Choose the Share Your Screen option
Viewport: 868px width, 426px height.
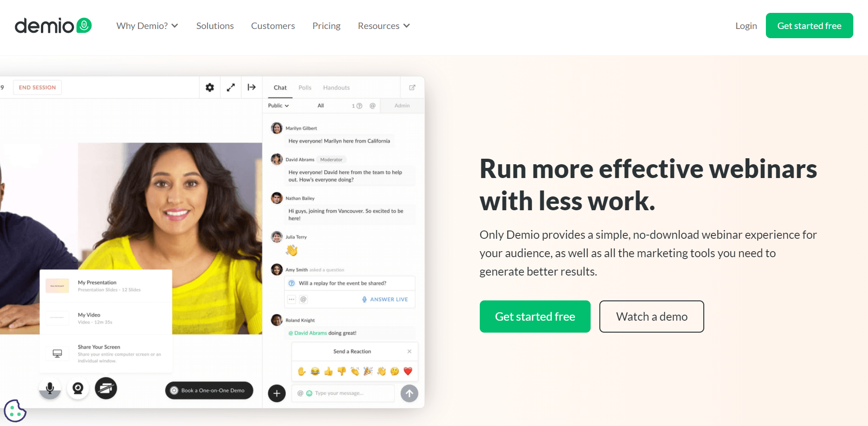click(x=106, y=353)
